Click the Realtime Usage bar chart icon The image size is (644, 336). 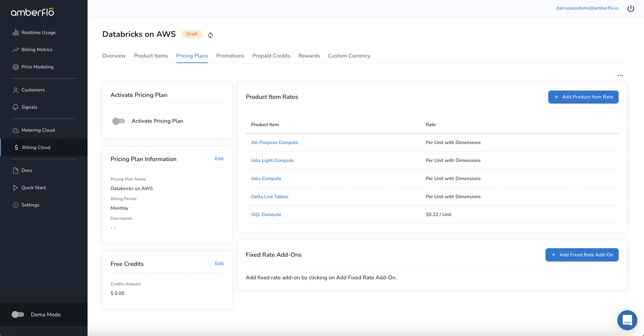tap(16, 33)
